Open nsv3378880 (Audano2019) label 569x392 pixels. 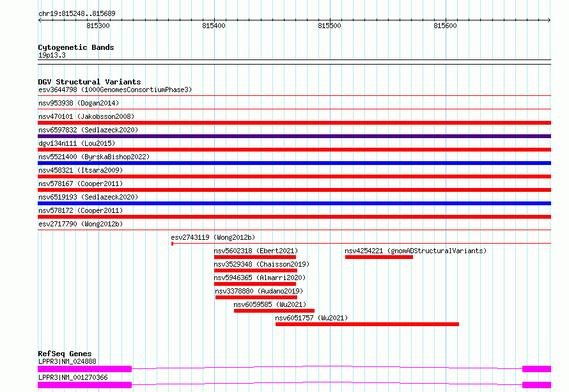(259, 291)
